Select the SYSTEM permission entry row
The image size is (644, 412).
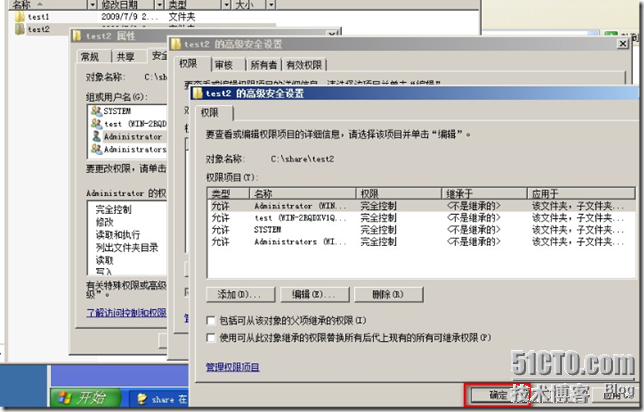tap(300, 229)
